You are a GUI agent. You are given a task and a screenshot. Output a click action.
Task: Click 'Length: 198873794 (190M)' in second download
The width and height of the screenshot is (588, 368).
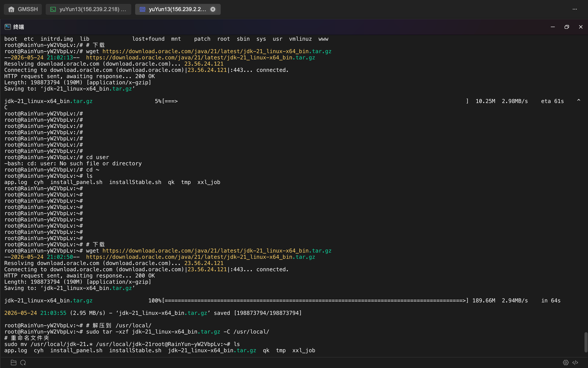pos(44,282)
